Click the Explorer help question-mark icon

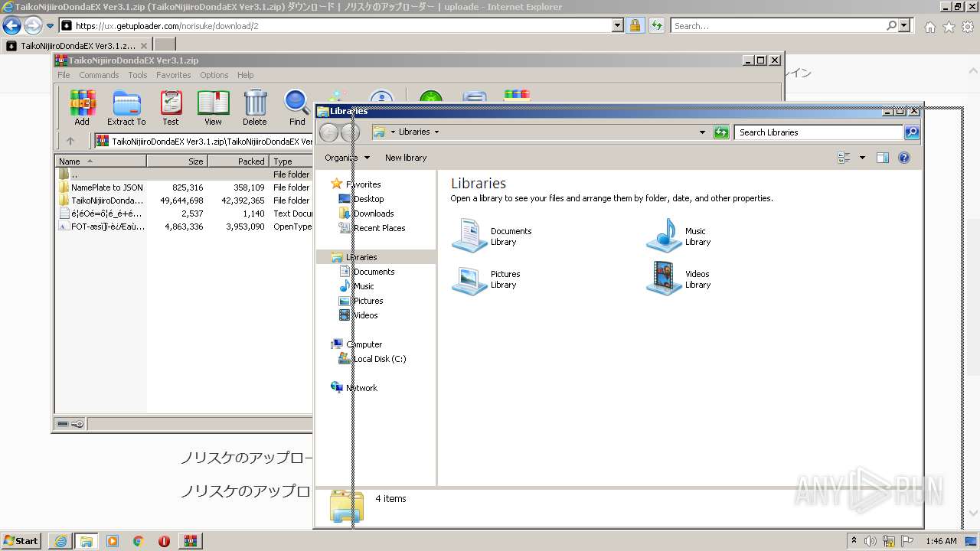click(x=903, y=158)
